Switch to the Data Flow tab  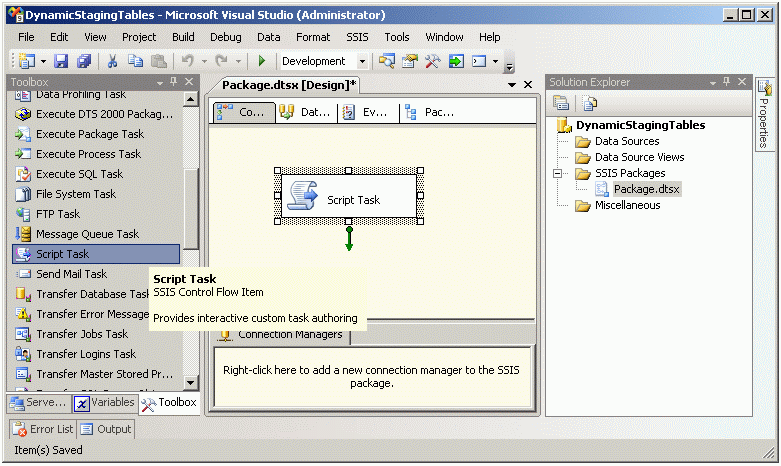306,113
